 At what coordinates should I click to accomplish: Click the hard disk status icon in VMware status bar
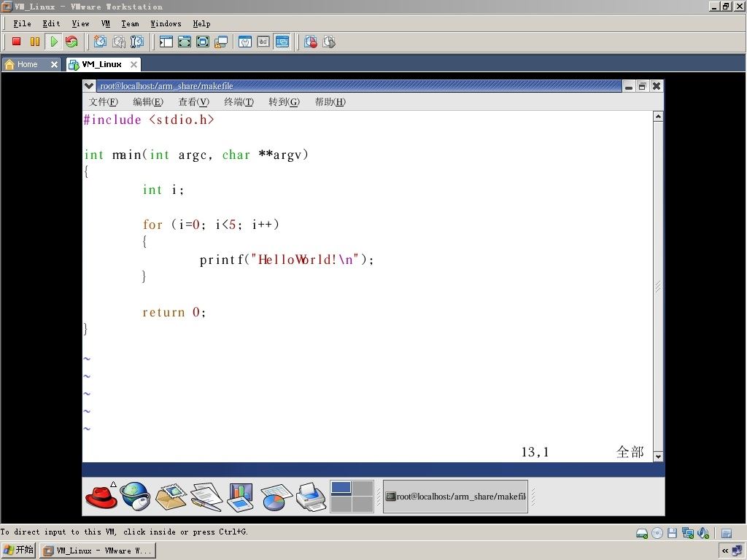click(642, 533)
